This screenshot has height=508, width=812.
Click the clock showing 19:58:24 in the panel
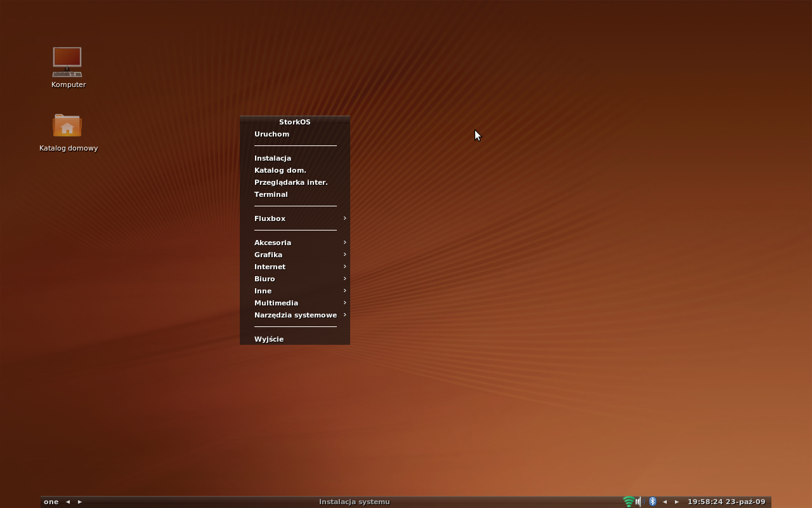[x=726, y=502]
